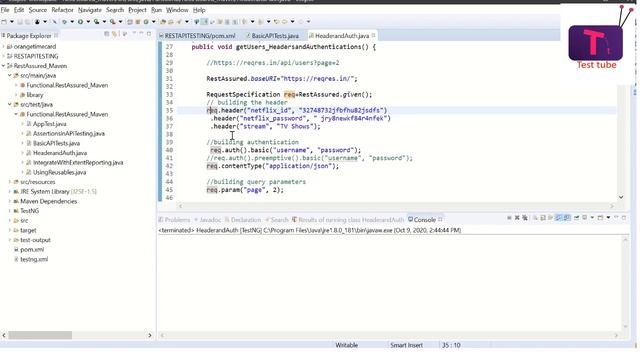Image resolution: width=640 pixels, height=360 pixels.
Task: Click the Open Console icon
Action: [x=600, y=218]
